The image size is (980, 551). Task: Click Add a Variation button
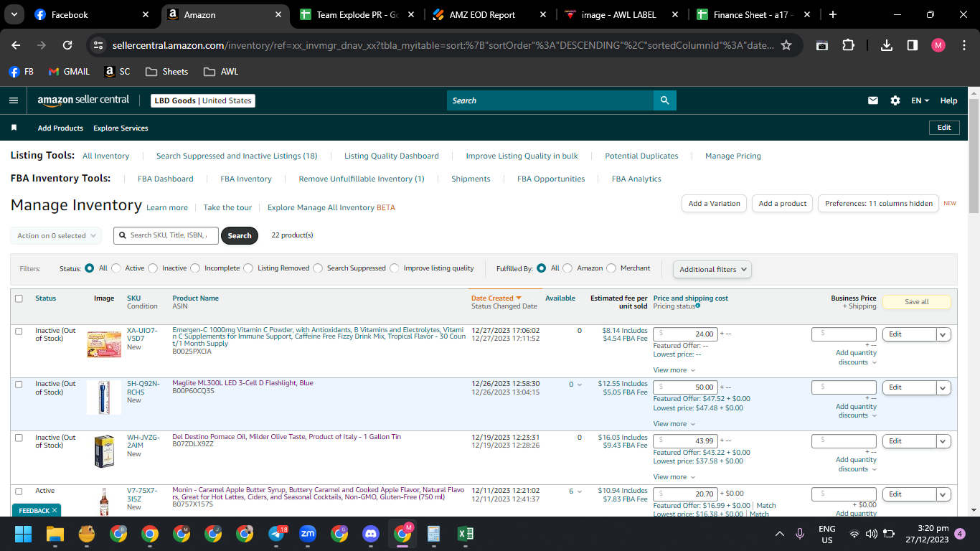714,204
